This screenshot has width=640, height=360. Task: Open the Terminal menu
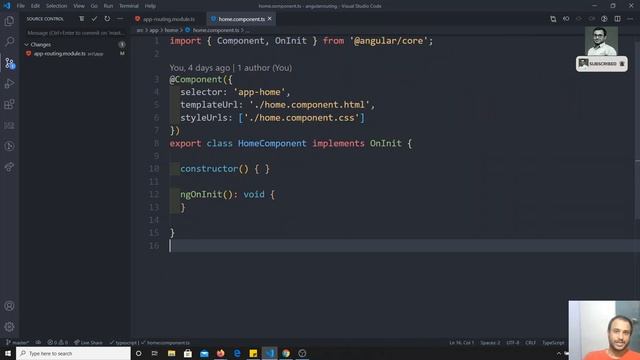129,6
